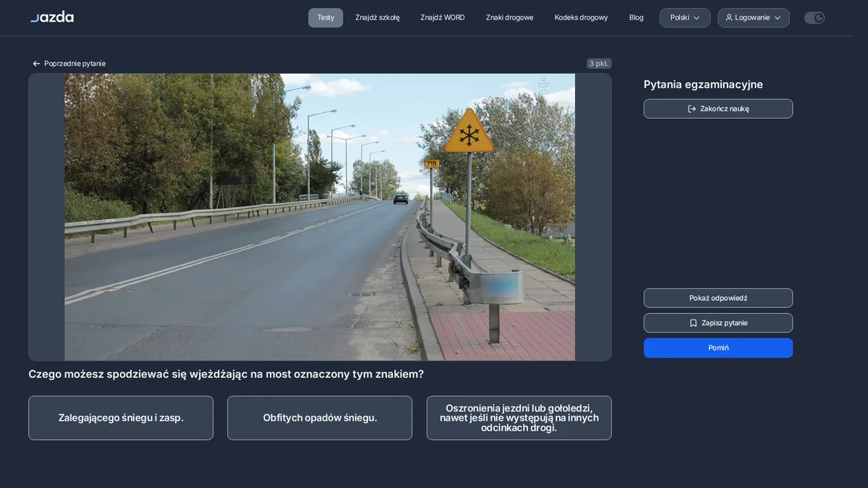Toggle the dark mode switch
The height and width of the screenshot is (488, 868).
pos(814,17)
